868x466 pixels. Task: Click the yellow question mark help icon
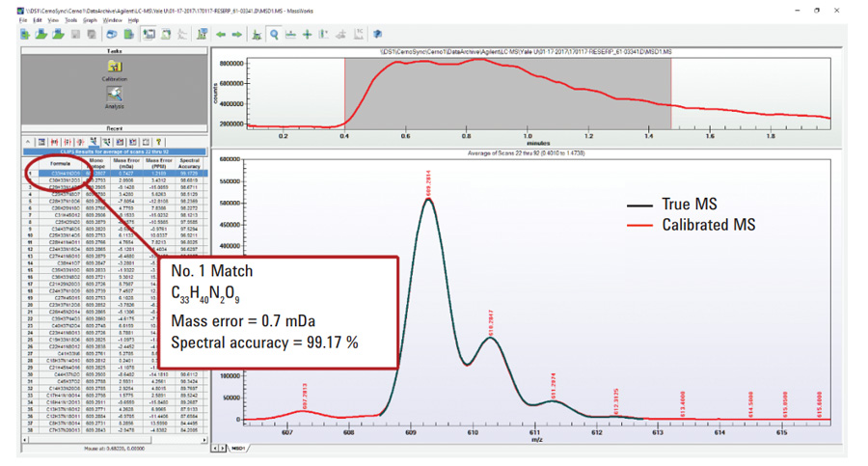point(159,142)
